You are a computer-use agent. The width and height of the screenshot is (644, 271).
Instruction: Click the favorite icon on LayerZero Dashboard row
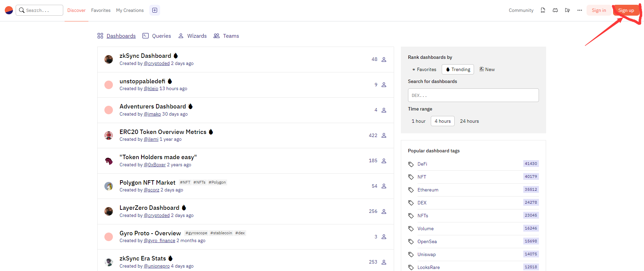click(384, 211)
